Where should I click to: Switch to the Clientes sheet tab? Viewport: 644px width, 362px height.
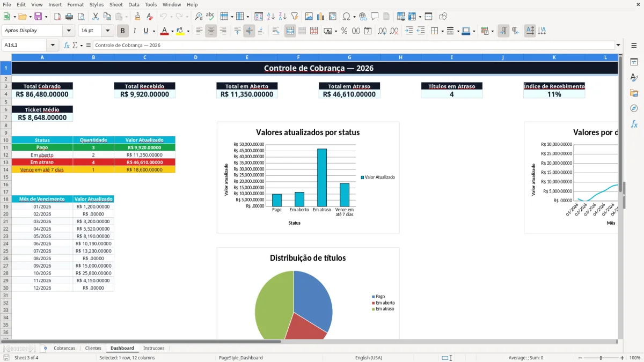click(93, 348)
